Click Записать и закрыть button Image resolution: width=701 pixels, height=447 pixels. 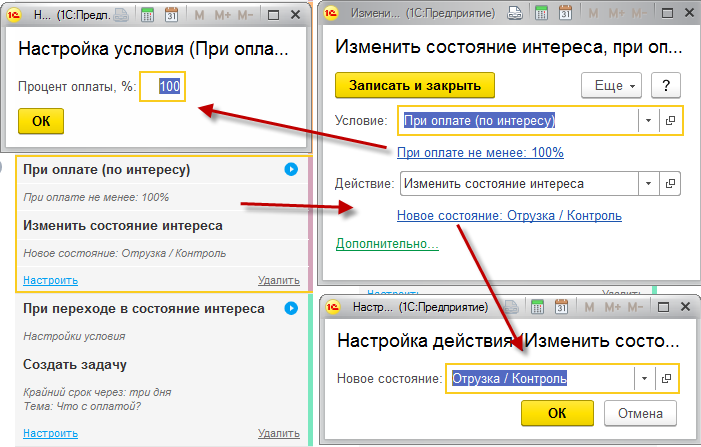pos(415,85)
